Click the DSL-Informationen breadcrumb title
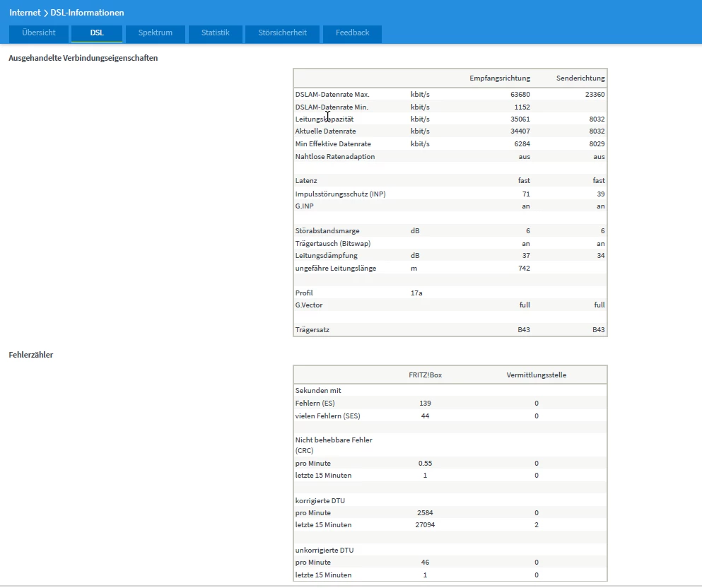This screenshot has height=588, width=702. [87, 13]
